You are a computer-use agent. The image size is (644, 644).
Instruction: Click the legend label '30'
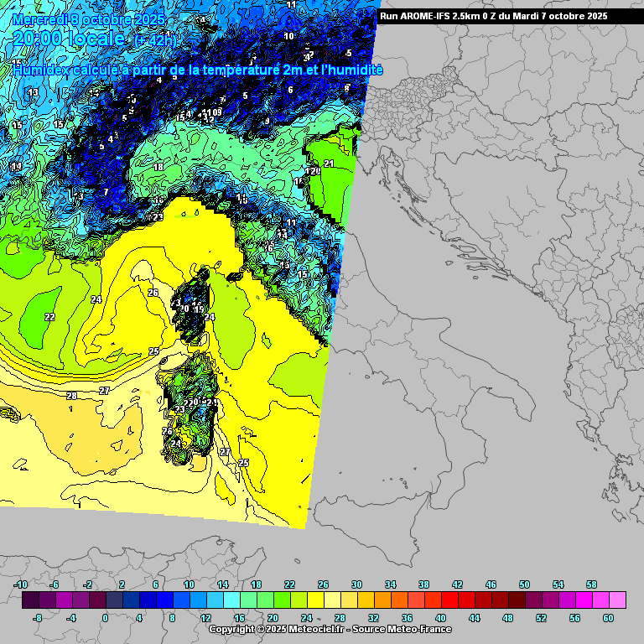tap(356, 584)
